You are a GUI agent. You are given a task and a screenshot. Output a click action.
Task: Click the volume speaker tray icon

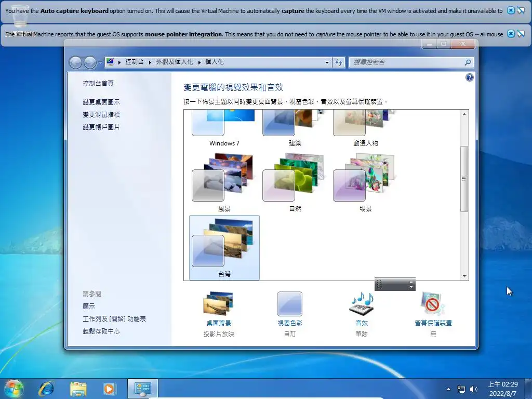click(474, 389)
